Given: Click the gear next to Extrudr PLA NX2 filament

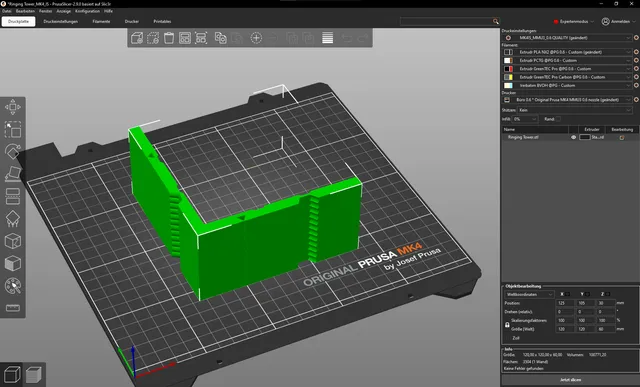Looking at the screenshot, I should (x=636, y=52).
